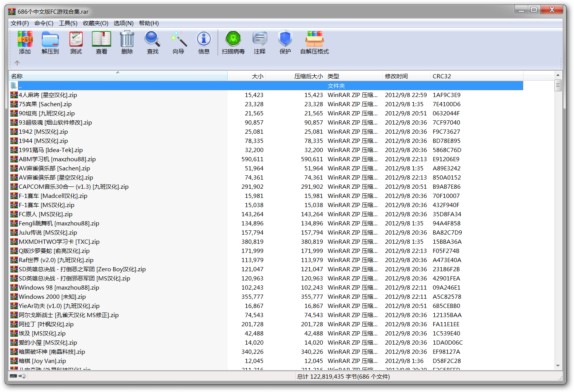This screenshot has height=392, width=574.
Task: Click icon of Windows 98 [maxzhou88].zip
Action: pyautogui.click(x=14, y=287)
